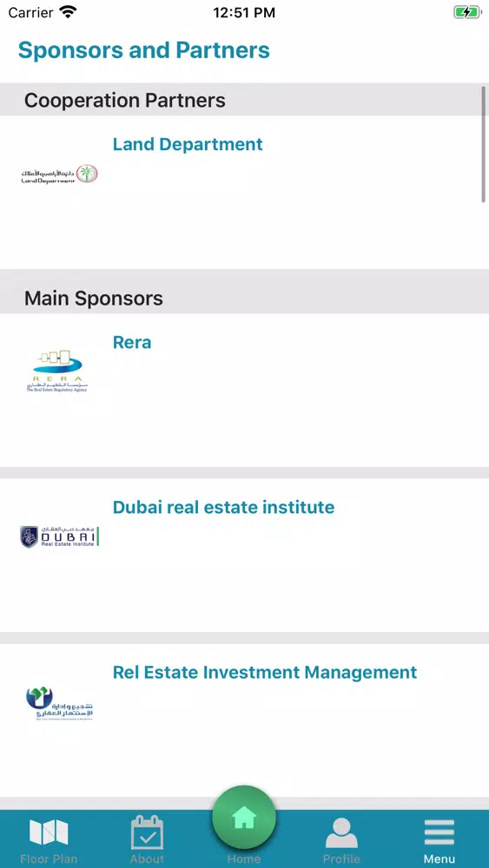
Task: Tap the About calendar icon
Action: point(147,832)
